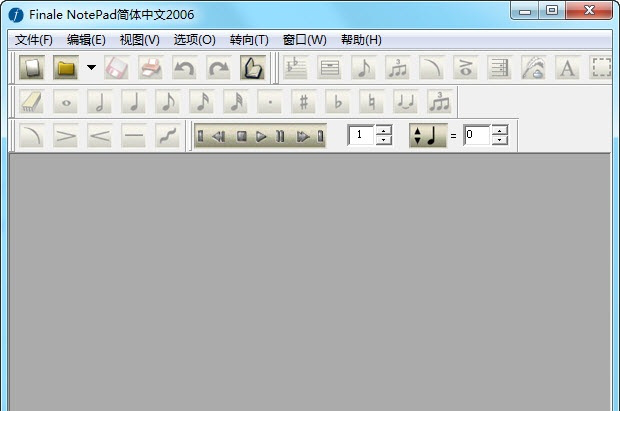Viewport: 620px width, 427px height.
Task: Choose the quarter note in entry palette
Action: tap(134, 102)
